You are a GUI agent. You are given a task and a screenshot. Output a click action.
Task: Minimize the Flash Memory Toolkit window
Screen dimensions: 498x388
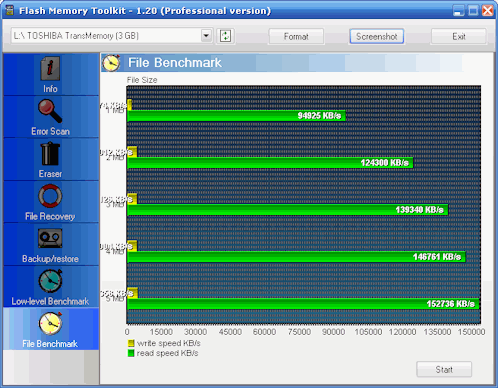point(459,11)
